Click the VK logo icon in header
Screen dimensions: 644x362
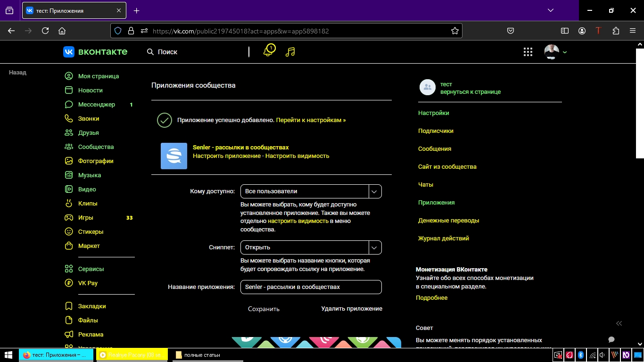(x=69, y=52)
